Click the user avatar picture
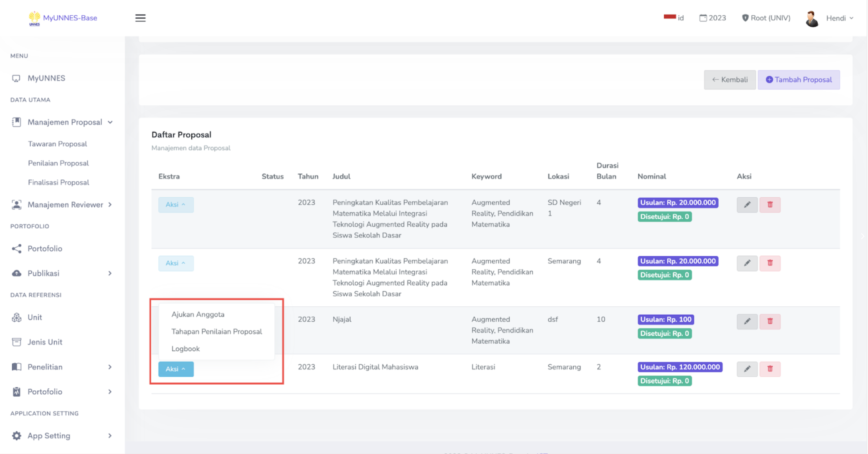The image size is (868, 454). pyautogui.click(x=812, y=19)
